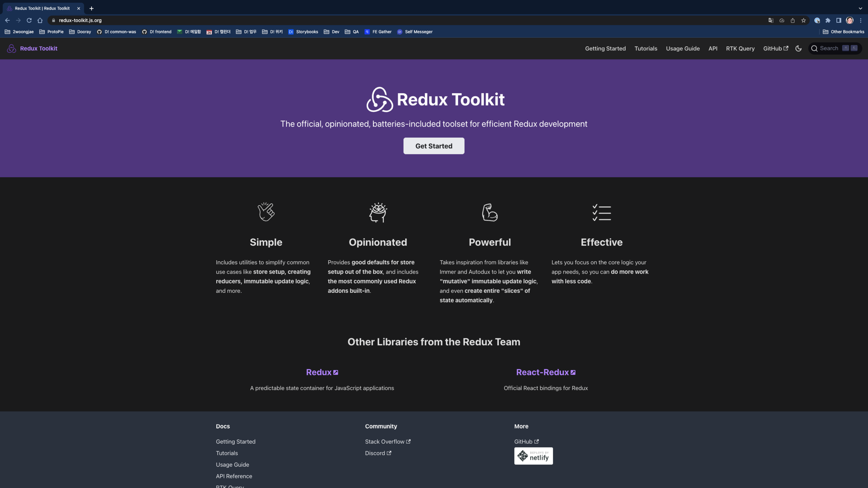868x488 pixels.
Task: Open Chrome's three-dot menu
Action: point(861,21)
